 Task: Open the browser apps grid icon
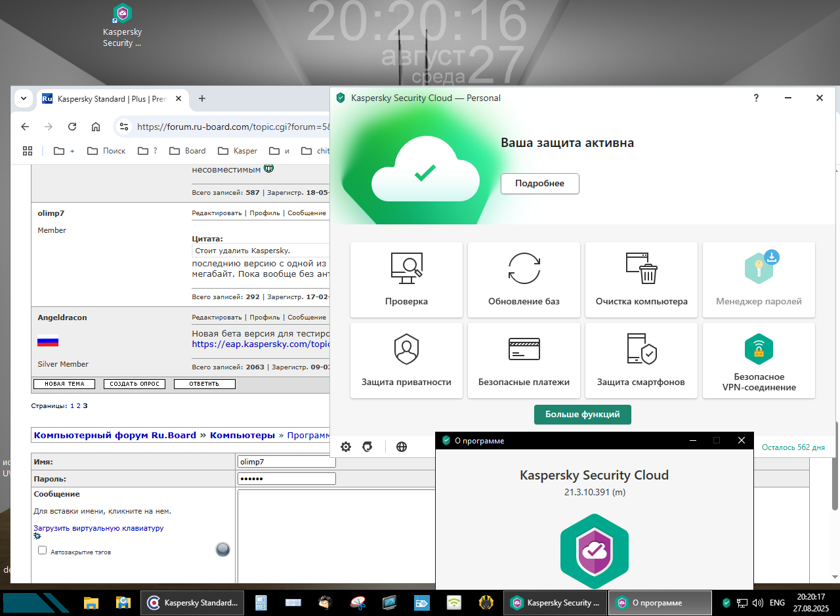coord(28,151)
